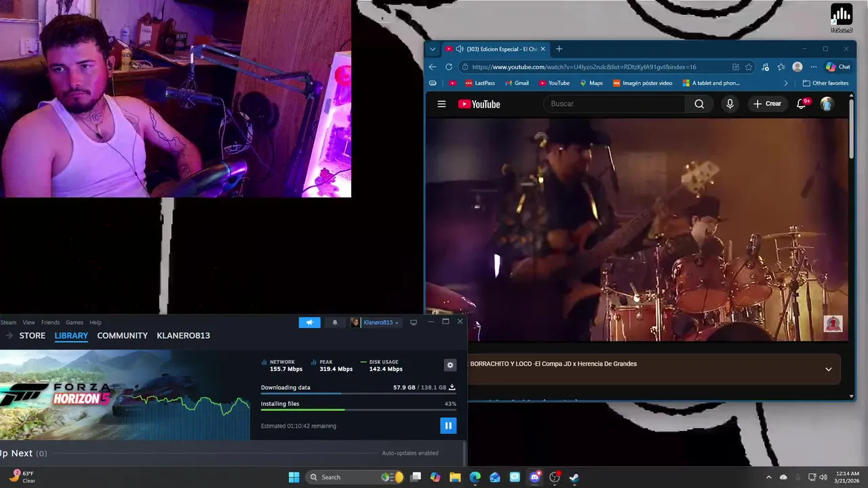Open the Steam taskbar icon

click(x=574, y=477)
